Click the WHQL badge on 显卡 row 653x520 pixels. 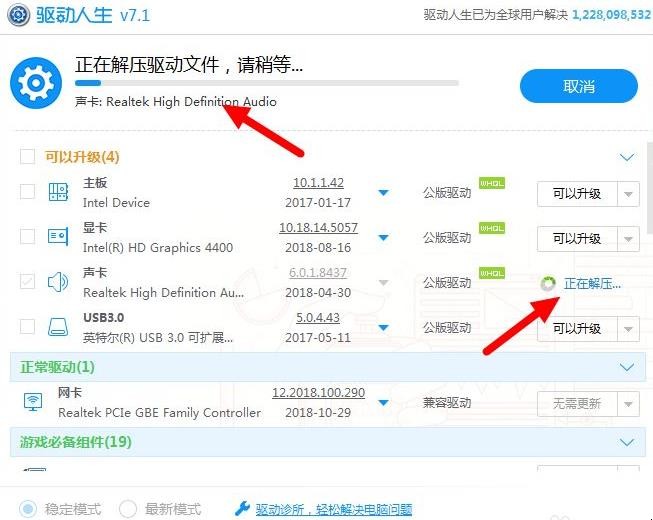click(492, 228)
